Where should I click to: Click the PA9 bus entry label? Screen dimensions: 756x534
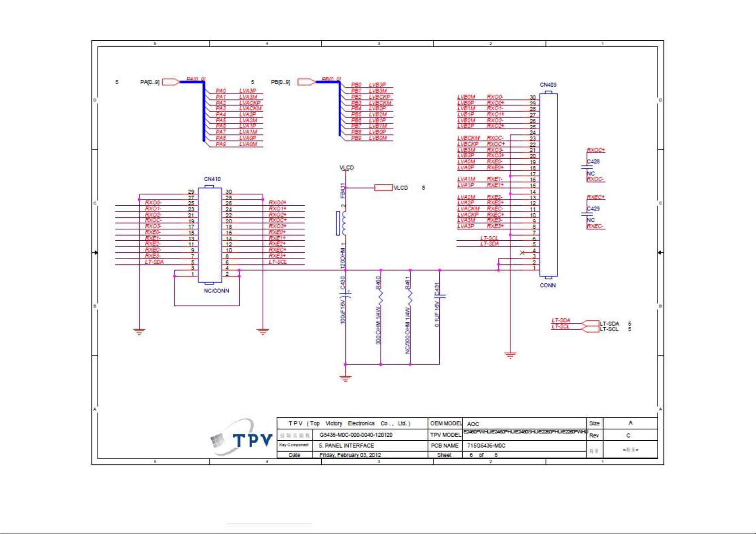tap(221, 144)
